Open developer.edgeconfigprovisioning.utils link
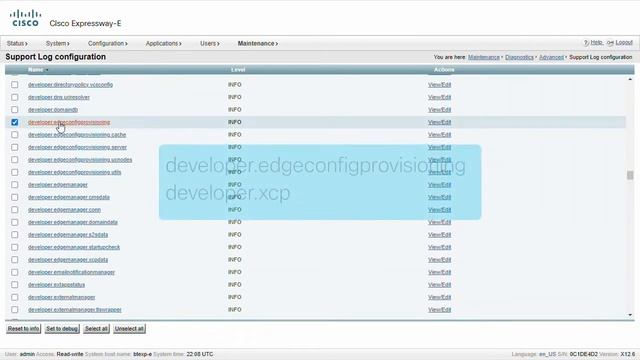 tap(75, 172)
